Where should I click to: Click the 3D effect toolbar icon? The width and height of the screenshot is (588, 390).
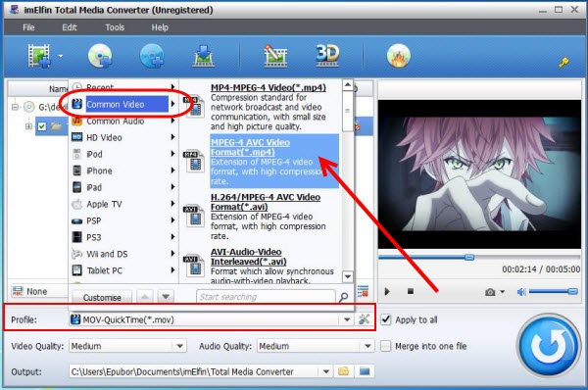tap(327, 56)
